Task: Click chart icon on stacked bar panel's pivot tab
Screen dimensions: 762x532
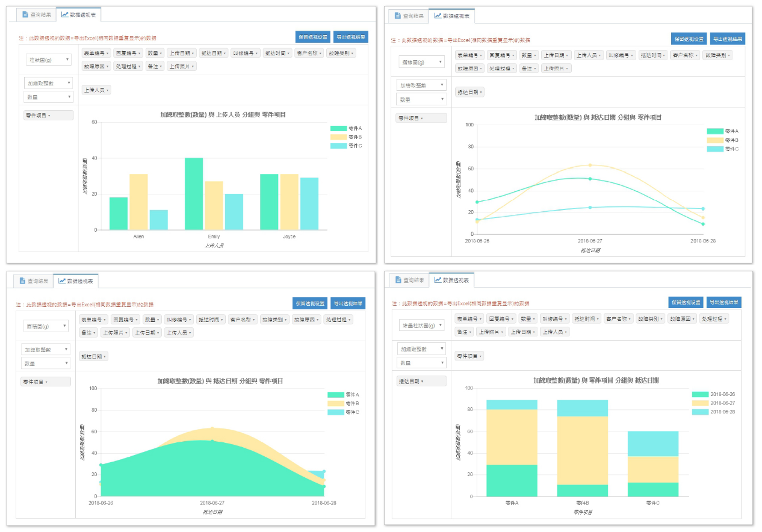Action: tap(438, 280)
